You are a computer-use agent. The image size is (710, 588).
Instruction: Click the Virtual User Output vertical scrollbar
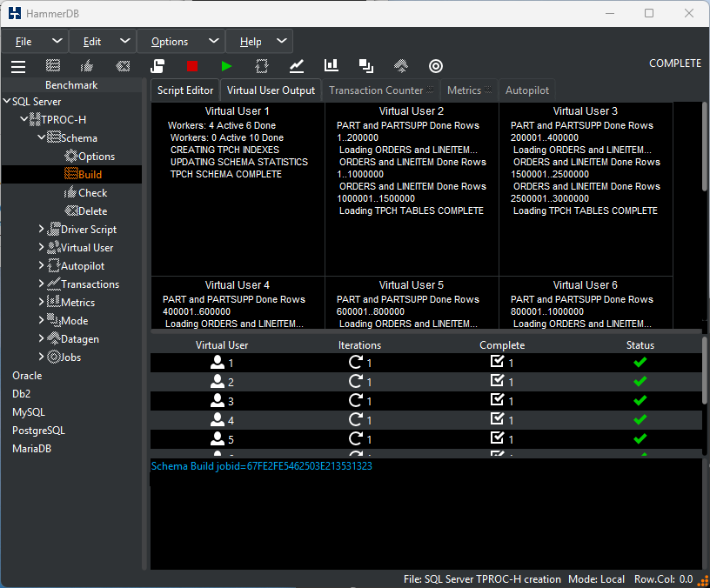[705, 147]
